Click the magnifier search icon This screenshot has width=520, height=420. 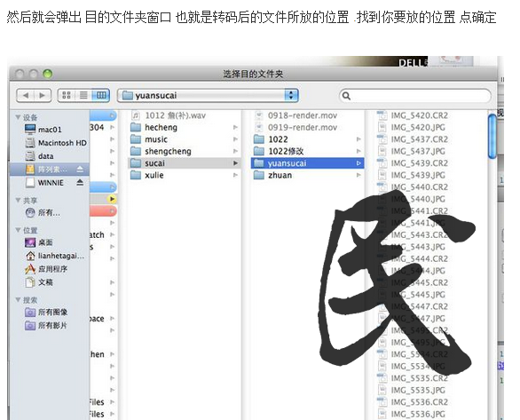click(346, 96)
